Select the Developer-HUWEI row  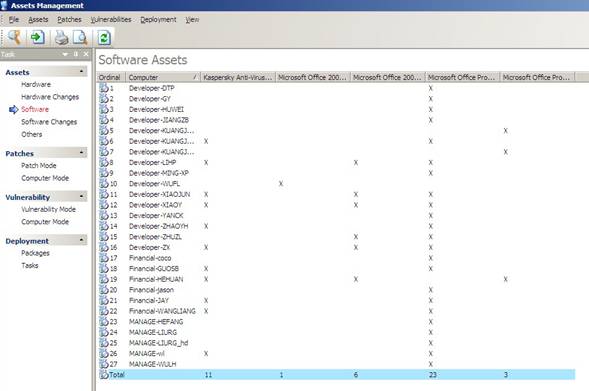[336, 109]
